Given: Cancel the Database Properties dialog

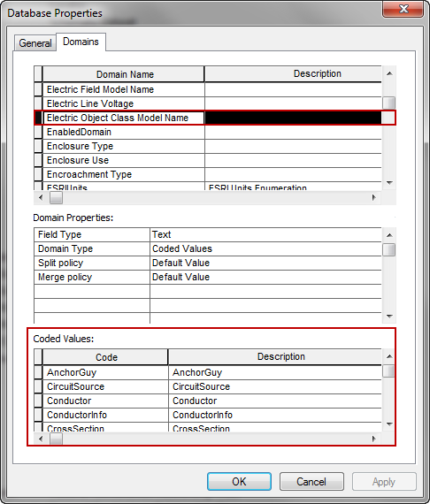Looking at the screenshot, I should point(311,481).
